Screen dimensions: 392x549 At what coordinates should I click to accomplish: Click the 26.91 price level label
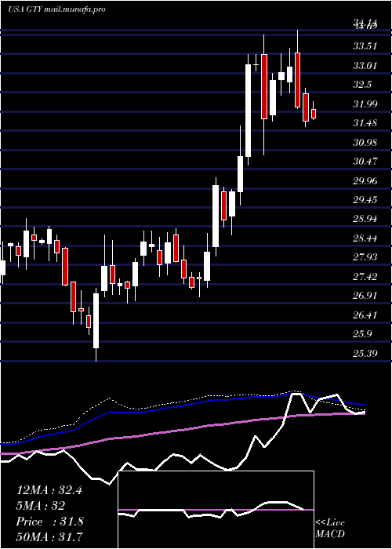pyautogui.click(x=365, y=296)
